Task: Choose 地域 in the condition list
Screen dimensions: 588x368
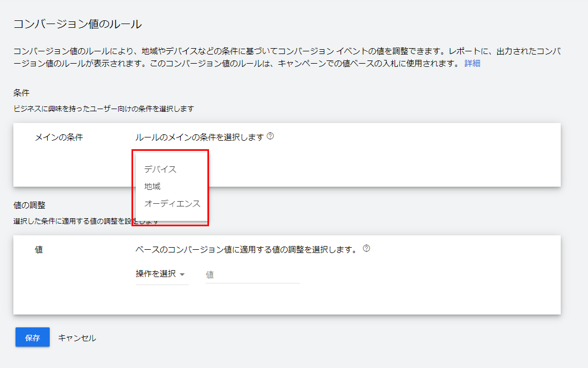Action: (152, 187)
